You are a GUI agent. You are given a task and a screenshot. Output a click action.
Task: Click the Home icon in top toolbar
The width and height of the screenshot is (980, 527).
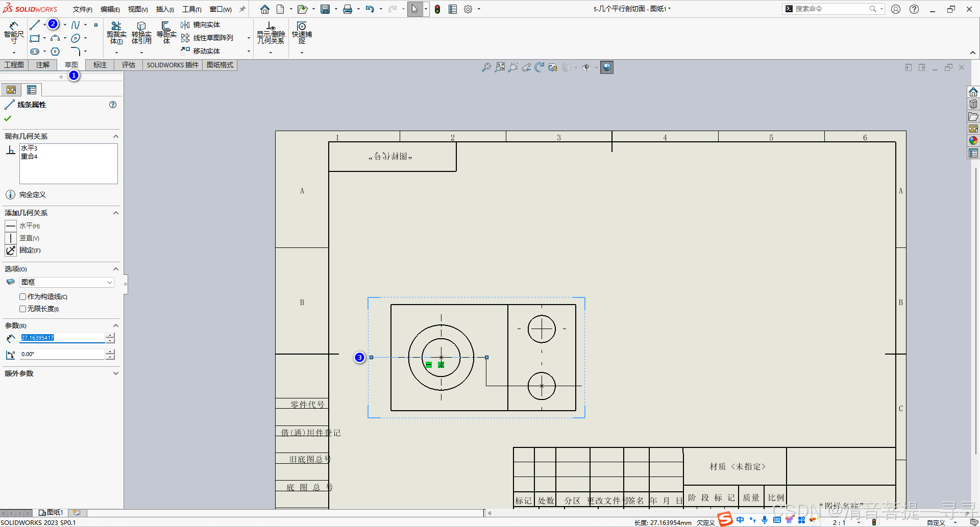click(265, 9)
